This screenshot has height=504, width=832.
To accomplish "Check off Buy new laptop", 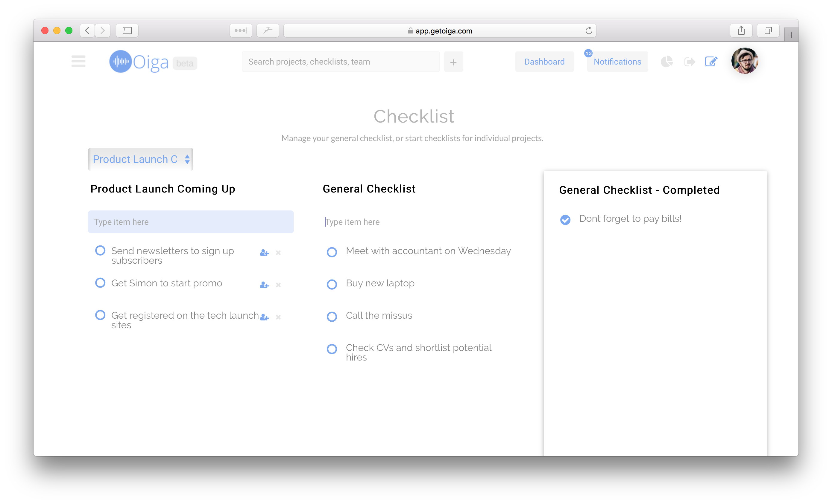I will click(x=332, y=284).
